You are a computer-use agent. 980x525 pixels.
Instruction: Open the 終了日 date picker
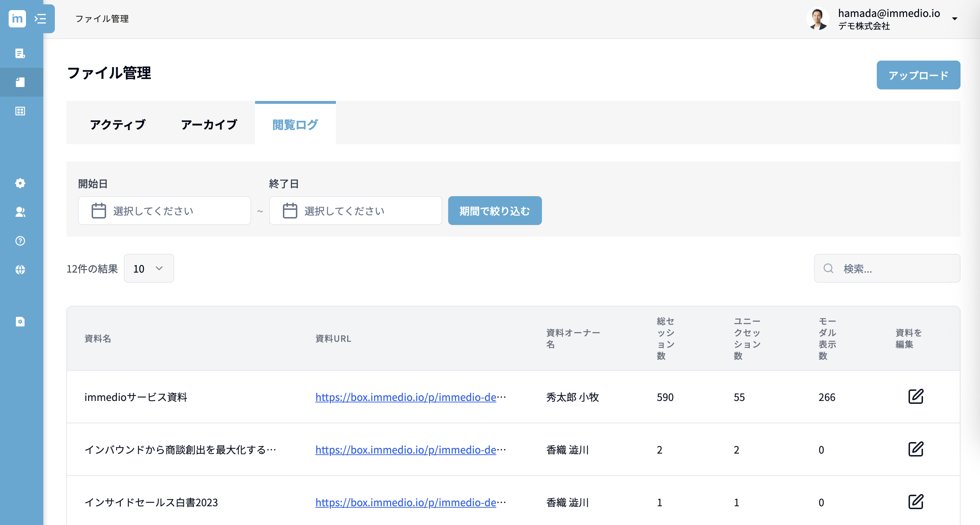click(x=355, y=211)
